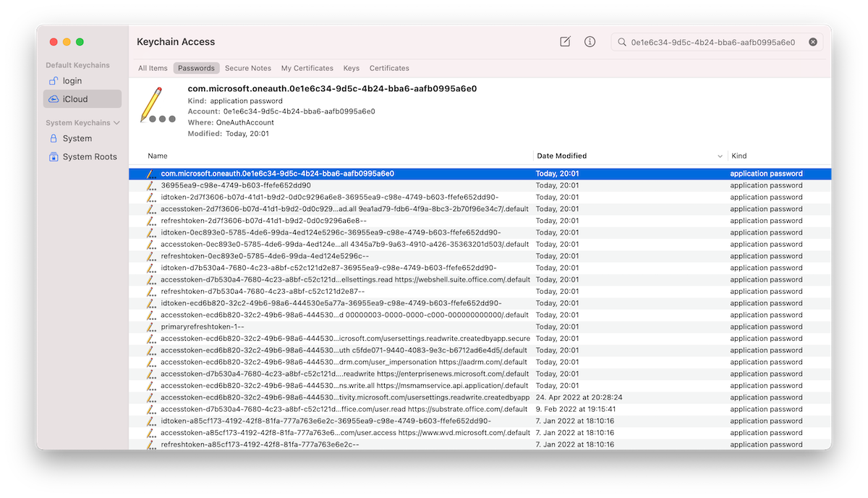Open the info icon in the toolbar

pos(590,42)
